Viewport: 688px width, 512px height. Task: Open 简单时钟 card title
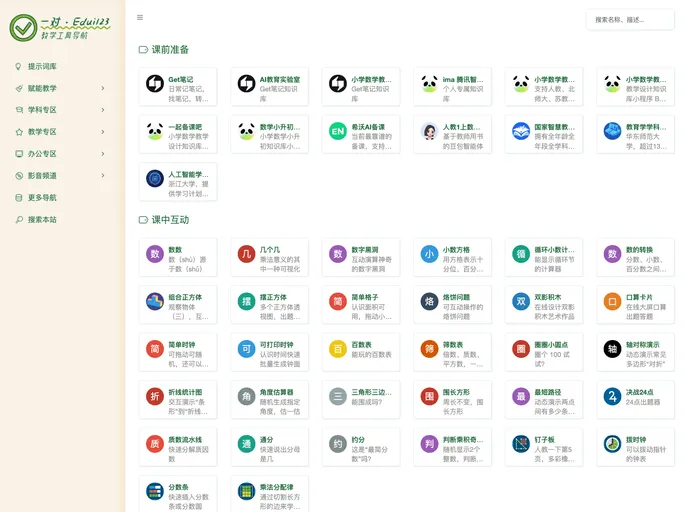[x=182, y=345]
